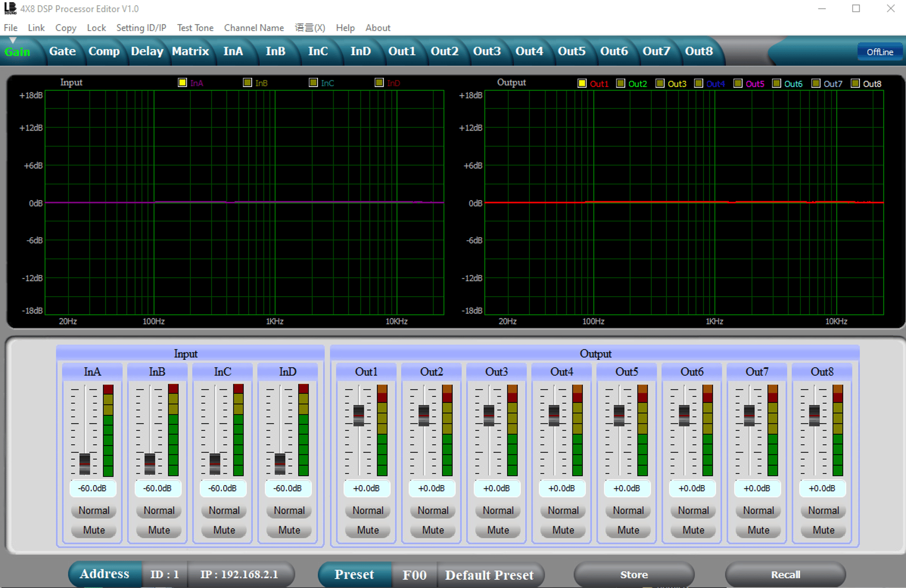Click the InA -60.0dB gain field

click(92, 488)
